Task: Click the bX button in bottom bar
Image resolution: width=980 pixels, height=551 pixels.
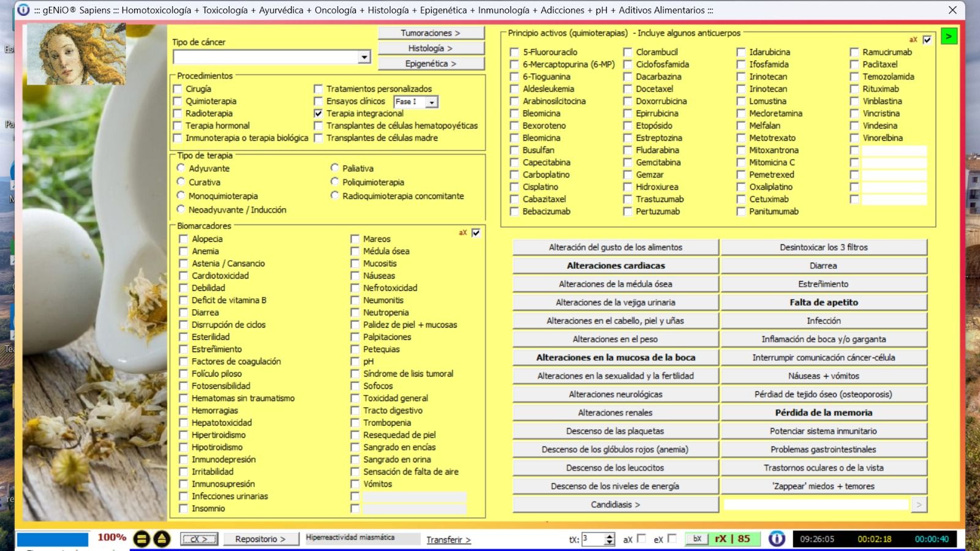Action: coord(697,539)
